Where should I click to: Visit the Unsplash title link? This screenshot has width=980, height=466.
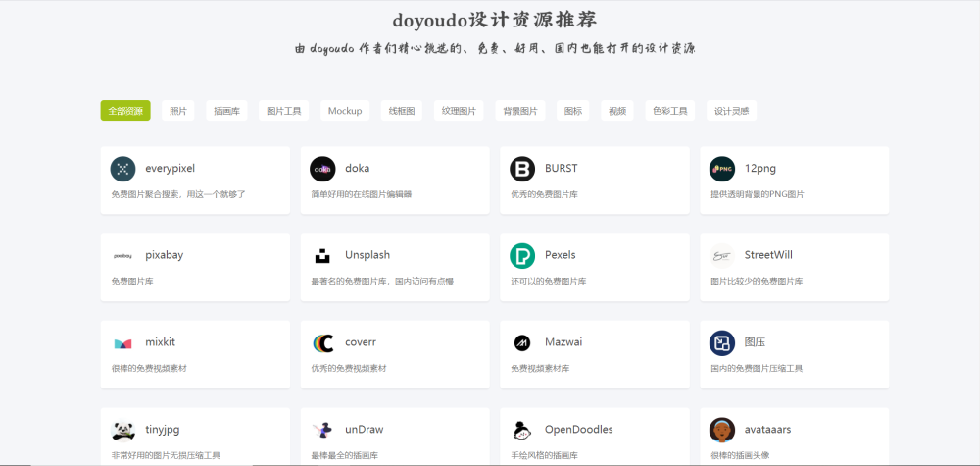point(367,255)
